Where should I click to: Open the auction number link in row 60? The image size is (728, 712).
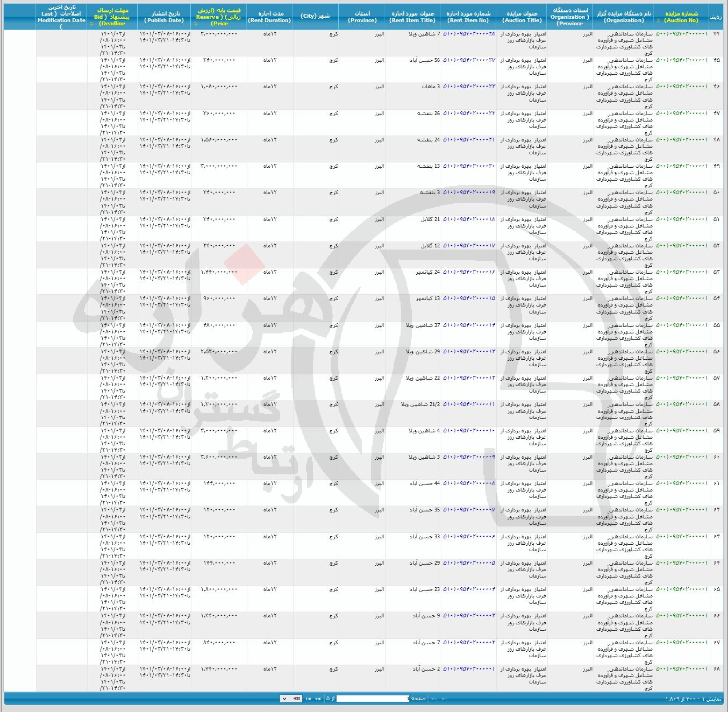681,457
